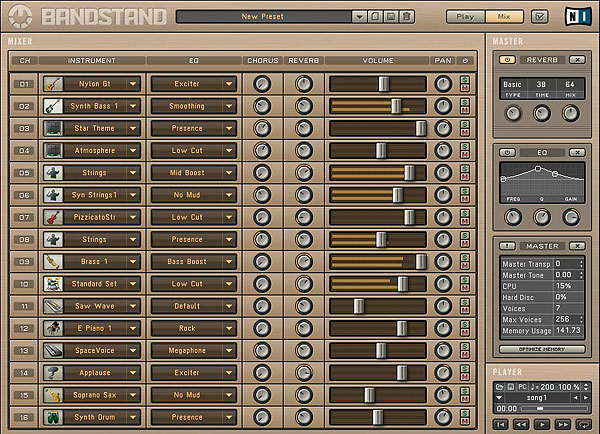This screenshot has width=600, height=434.
Task: Select next song arrow in Player
Action: pyautogui.click(x=585, y=398)
